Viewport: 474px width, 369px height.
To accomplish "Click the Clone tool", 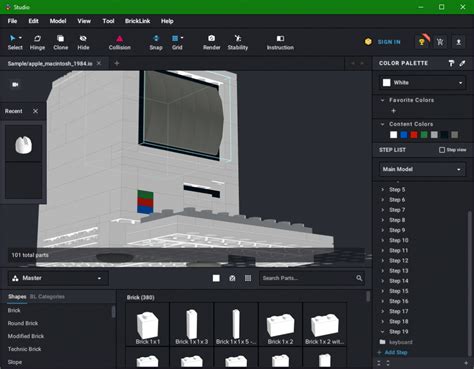I will [x=60, y=42].
